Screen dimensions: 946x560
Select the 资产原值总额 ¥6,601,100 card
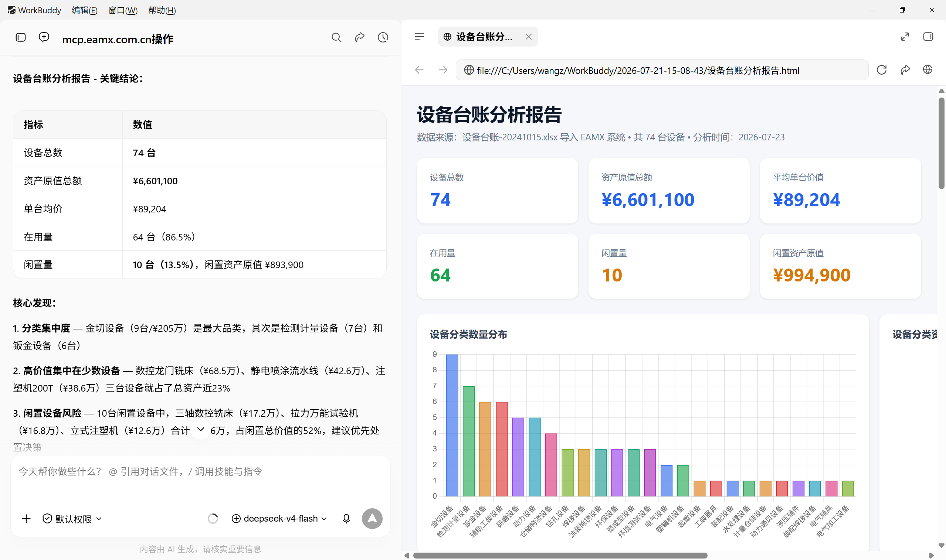coord(669,191)
